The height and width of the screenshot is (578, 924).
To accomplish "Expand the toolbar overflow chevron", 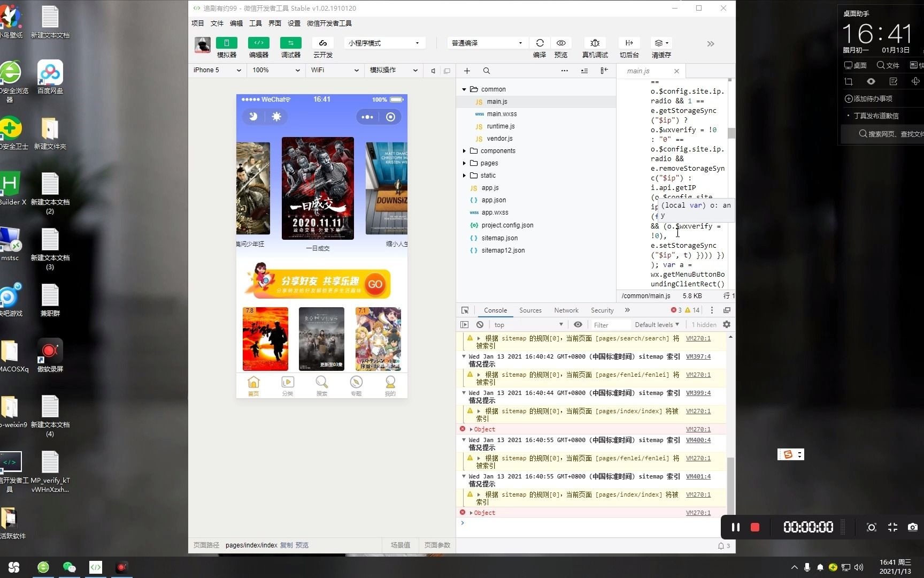I will pyautogui.click(x=711, y=44).
